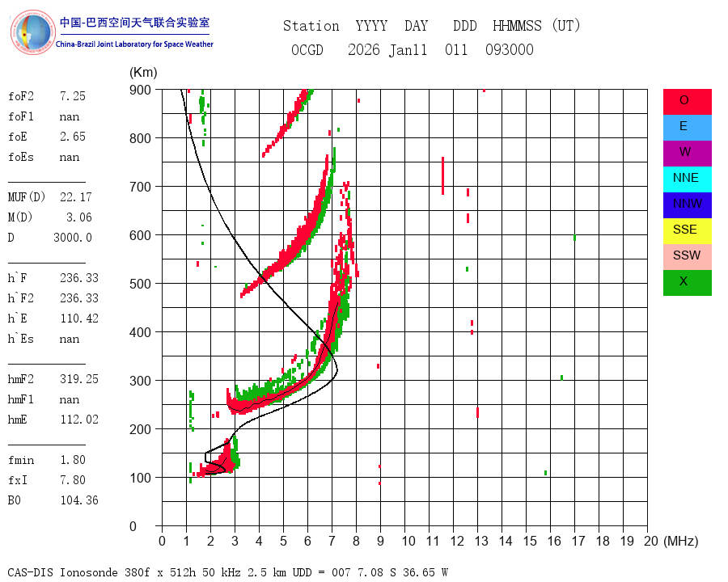Select the cyan NNE legend swatch
This screenshot has width=728, height=582.
pos(687,179)
